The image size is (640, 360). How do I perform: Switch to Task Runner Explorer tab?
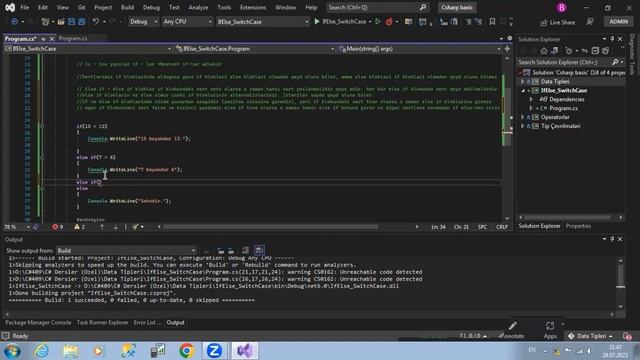coord(102,322)
